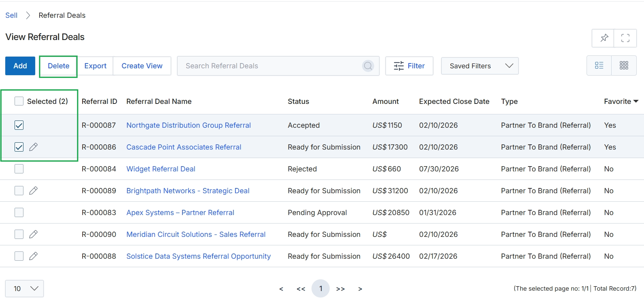
Task: Click Amount column header
Action: 386,101
